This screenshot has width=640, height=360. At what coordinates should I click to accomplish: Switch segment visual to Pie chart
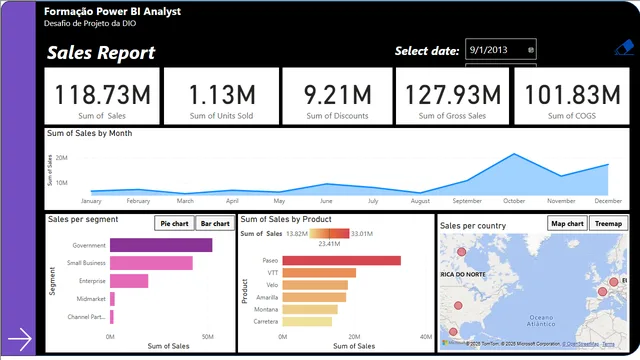174,224
